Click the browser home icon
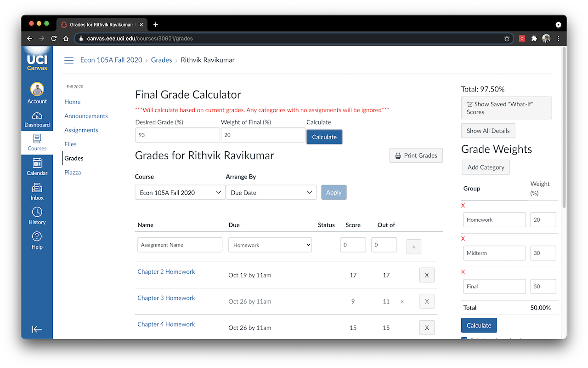 tap(66, 39)
